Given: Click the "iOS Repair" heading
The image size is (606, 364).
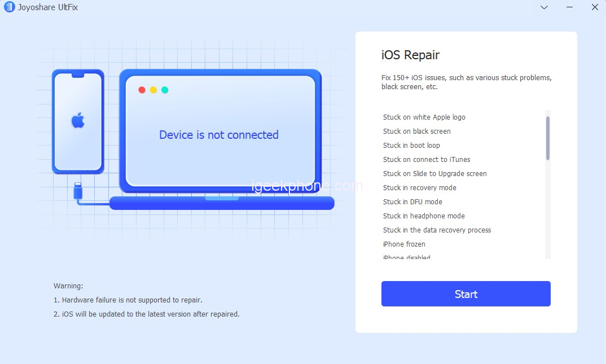Looking at the screenshot, I should (x=410, y=55).
